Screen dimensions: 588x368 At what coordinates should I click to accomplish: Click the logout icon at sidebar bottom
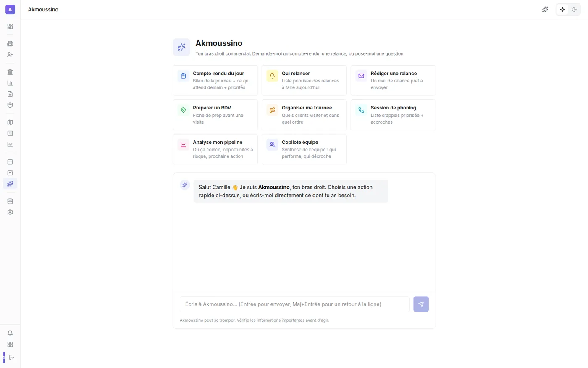(x=12, y=357)
